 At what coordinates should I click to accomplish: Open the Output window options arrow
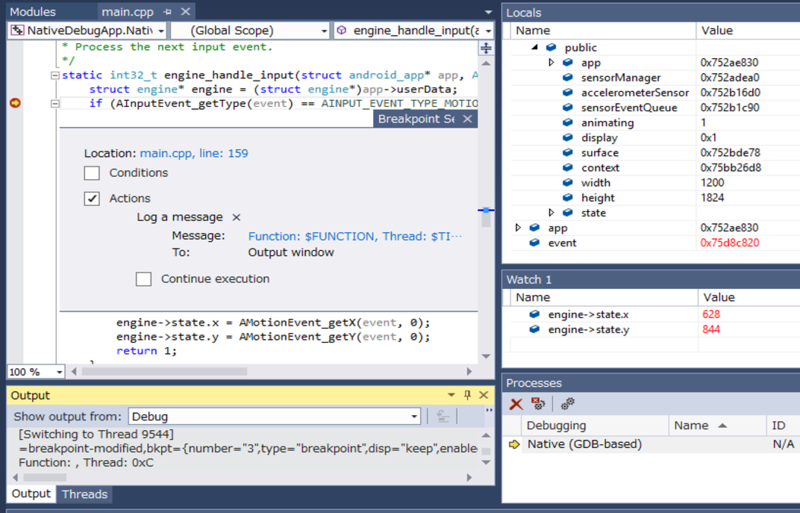point(451,395)
